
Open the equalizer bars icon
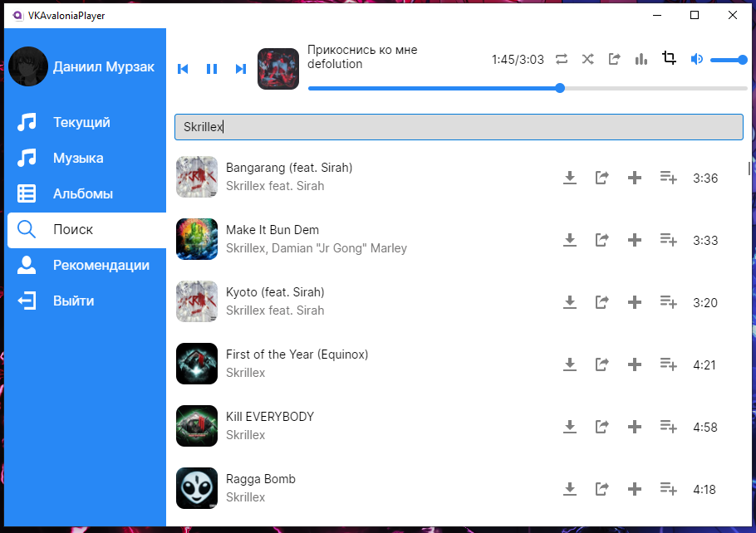641,59
